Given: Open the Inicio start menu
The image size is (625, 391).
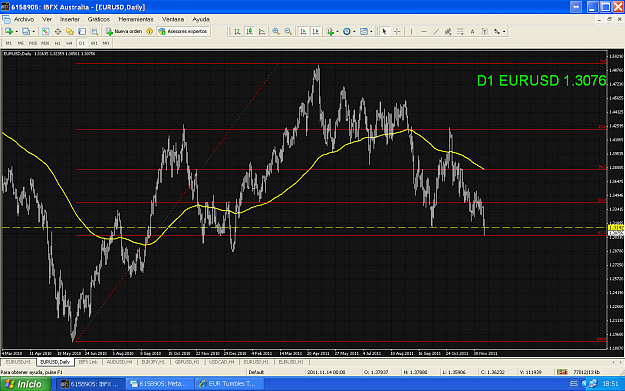Looking at the screenshot, I should [x=26, y=384].
